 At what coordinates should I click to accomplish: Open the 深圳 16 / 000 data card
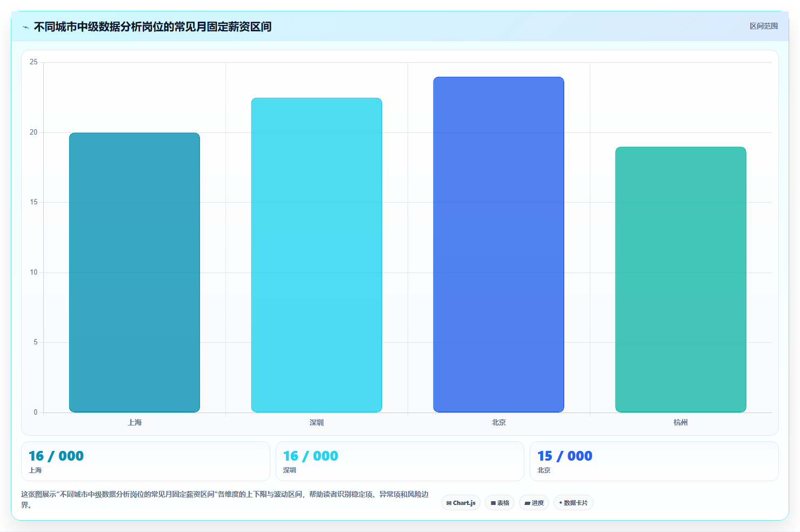pyautogui.click(x=400, y=461)
